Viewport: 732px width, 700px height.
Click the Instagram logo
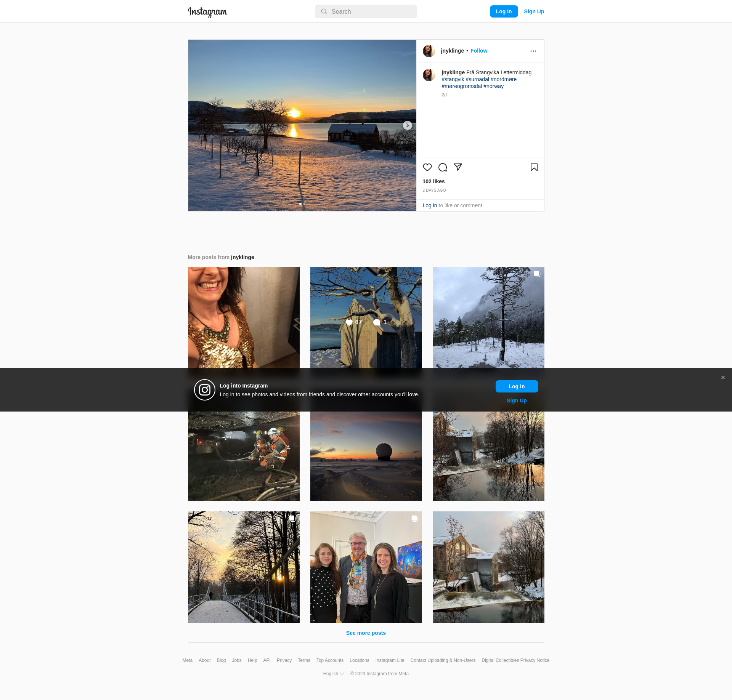(207, 12)
